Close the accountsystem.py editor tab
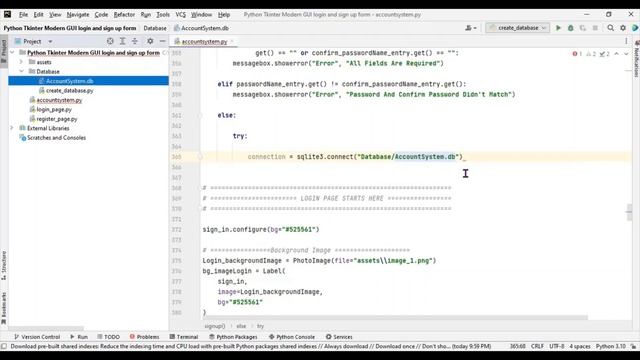 pyautogui.click(x=233, y=42)
